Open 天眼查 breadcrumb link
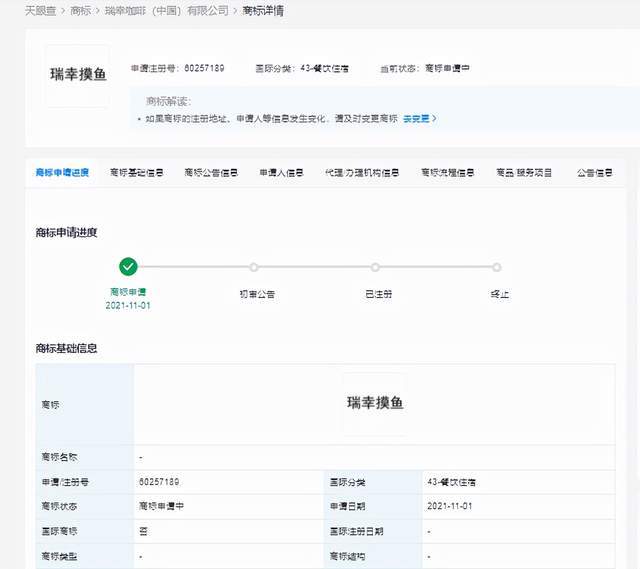This screenshot has height=569, width=640. point(40,11)
